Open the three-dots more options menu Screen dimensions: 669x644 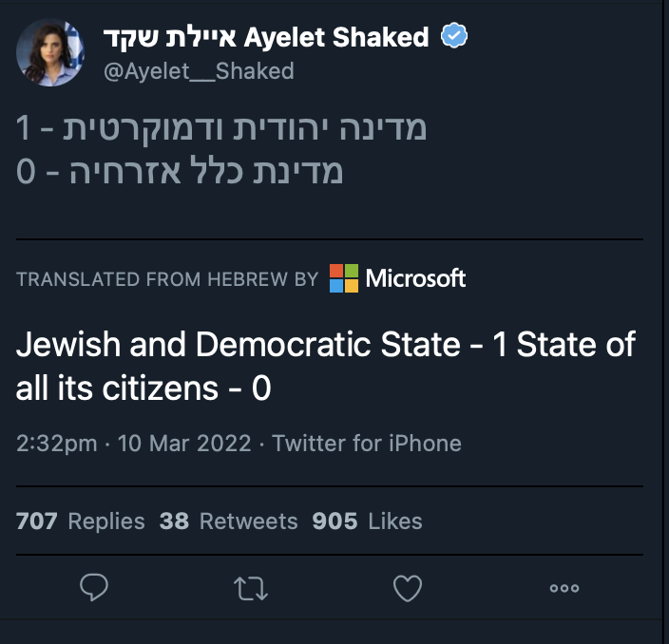[564, 589]
